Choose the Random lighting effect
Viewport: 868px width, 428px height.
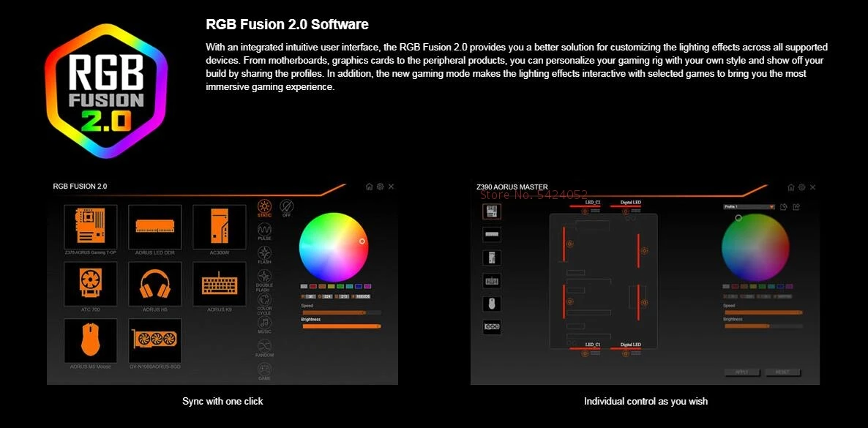click(265, 348)
